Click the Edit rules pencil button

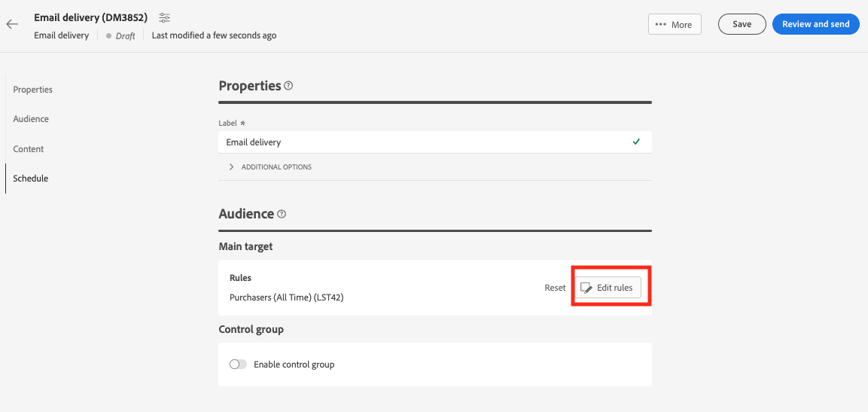tap(610, 288)
